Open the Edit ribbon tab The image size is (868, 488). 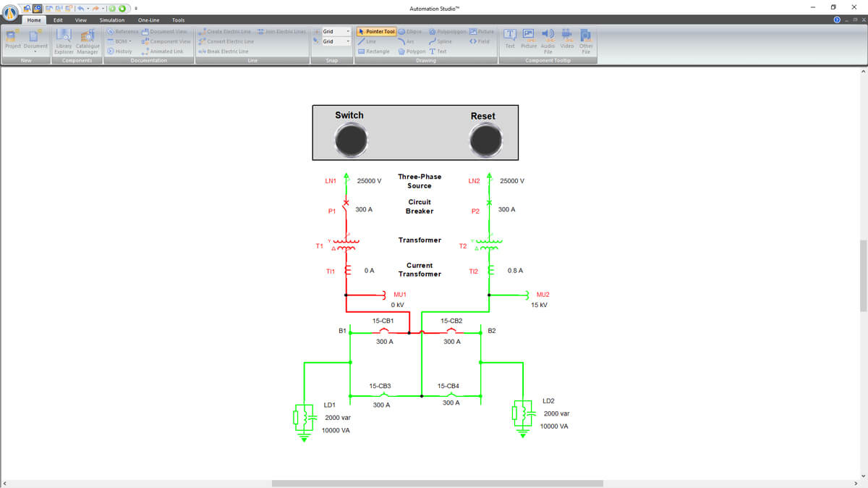58,20
